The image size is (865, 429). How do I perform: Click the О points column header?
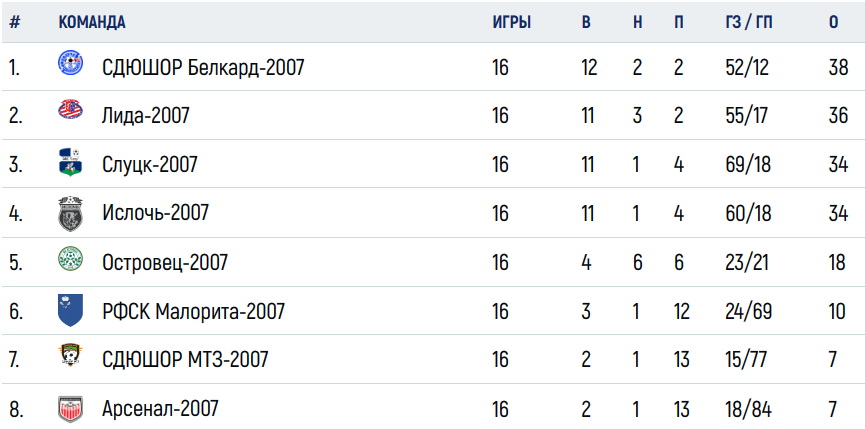pyautogui.click(x=834, y=23)
